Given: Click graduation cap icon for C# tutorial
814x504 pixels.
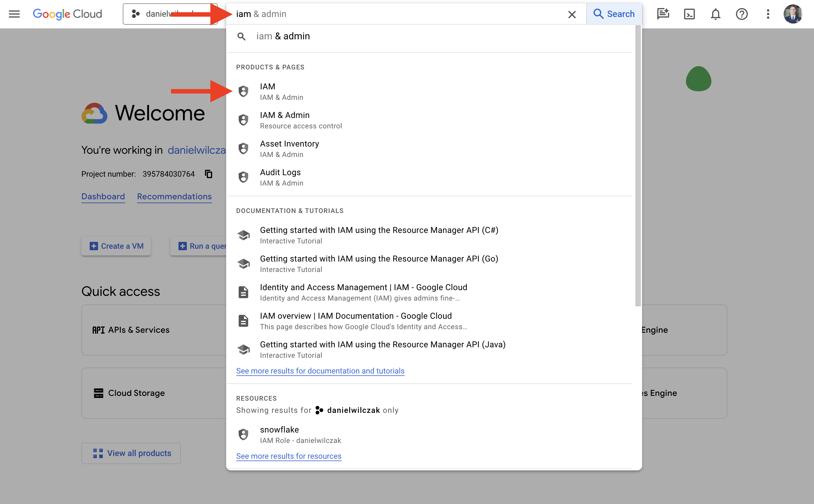Looking at the screenshot, I should pos(243,235).
